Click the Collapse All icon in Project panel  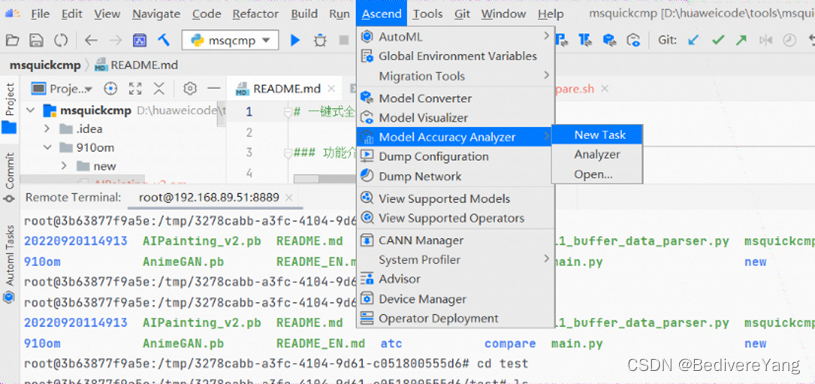pyautogui.click(x=159, y=89)
